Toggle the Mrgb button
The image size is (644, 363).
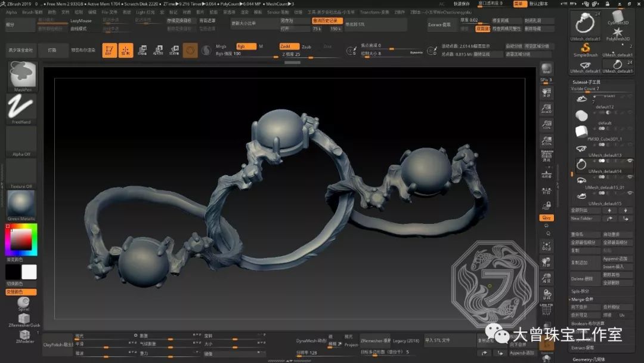pos(221,47)
